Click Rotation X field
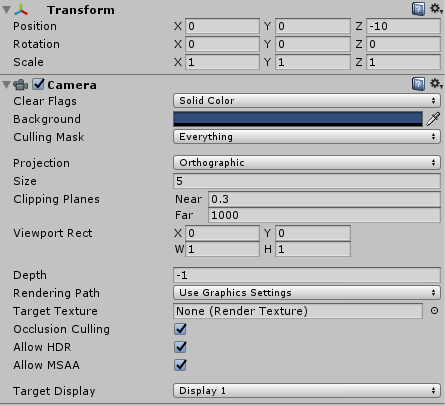This screenshot has height=406, width=445. 222,44
